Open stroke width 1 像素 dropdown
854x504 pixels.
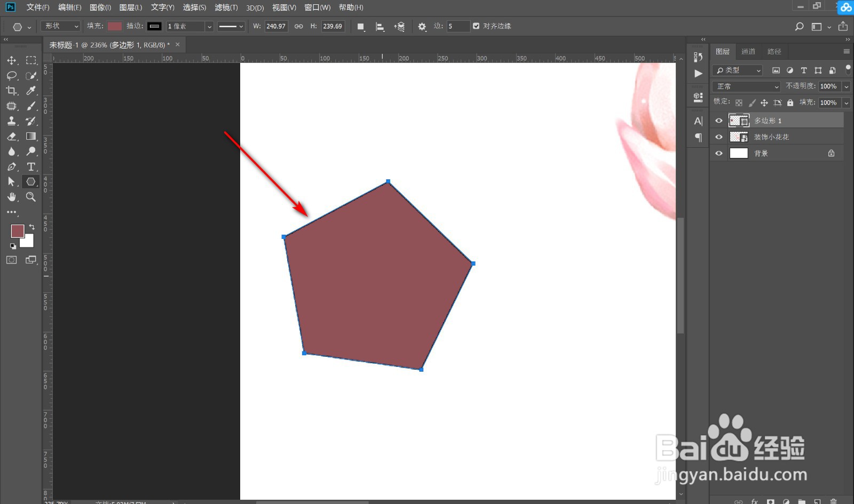(x=209, y=26)
